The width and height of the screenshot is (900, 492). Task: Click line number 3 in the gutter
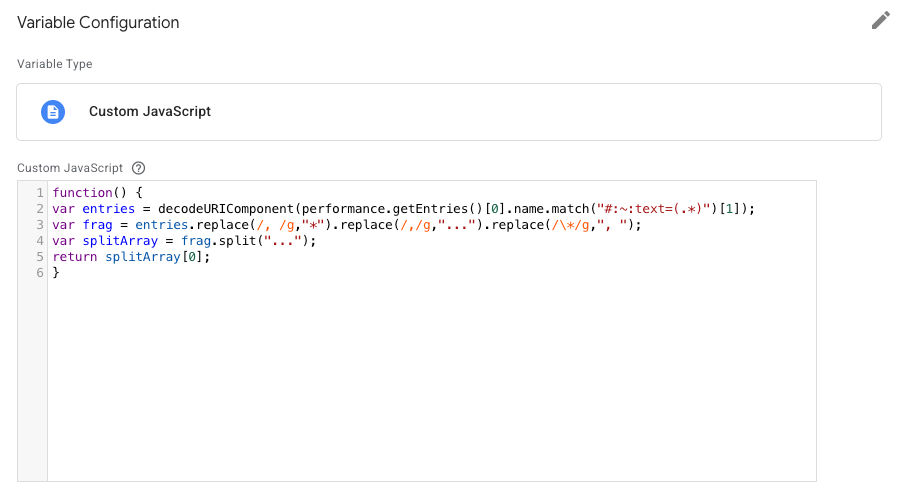[x=38, y=225]
